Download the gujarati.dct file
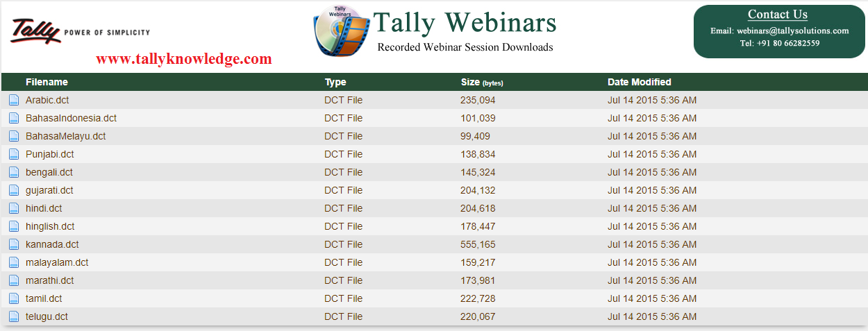 tap(49, 190)
